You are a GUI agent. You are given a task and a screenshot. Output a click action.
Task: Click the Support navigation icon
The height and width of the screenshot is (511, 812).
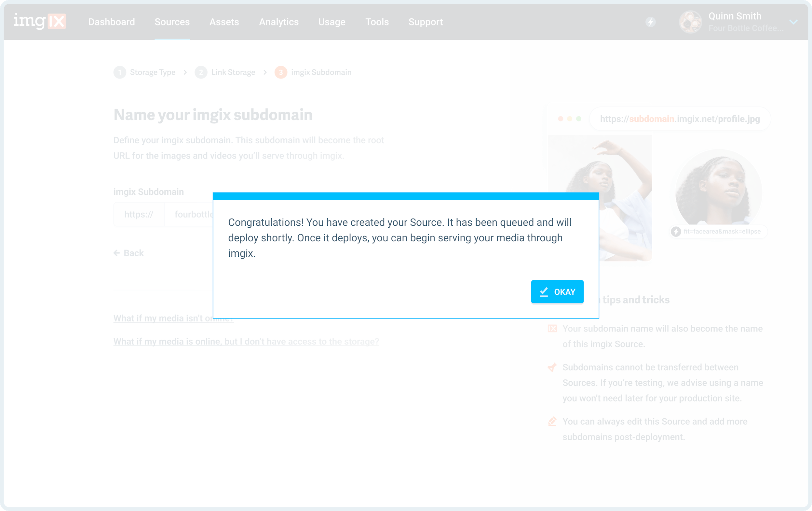[426, 22]
